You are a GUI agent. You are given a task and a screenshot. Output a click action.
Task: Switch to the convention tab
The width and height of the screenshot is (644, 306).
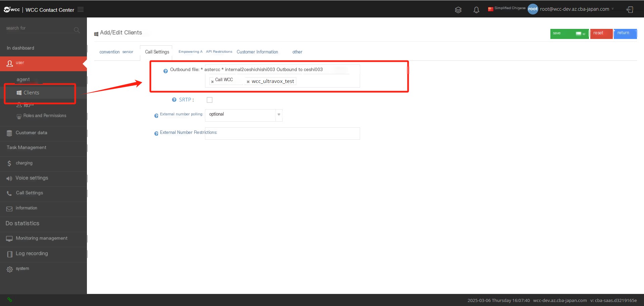109,52
